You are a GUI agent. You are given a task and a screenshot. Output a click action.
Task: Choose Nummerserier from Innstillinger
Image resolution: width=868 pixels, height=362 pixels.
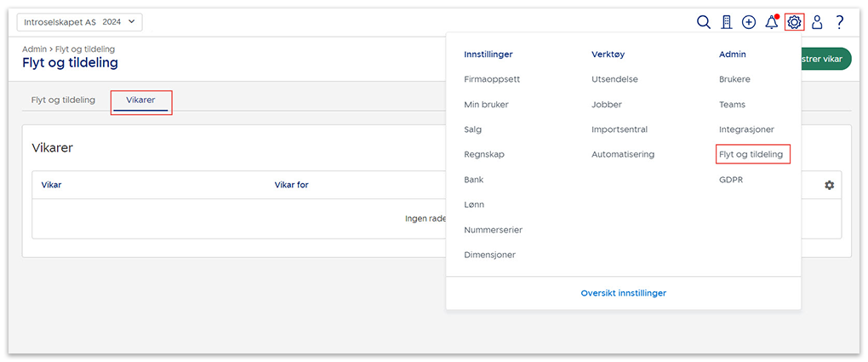pos(493,230)
